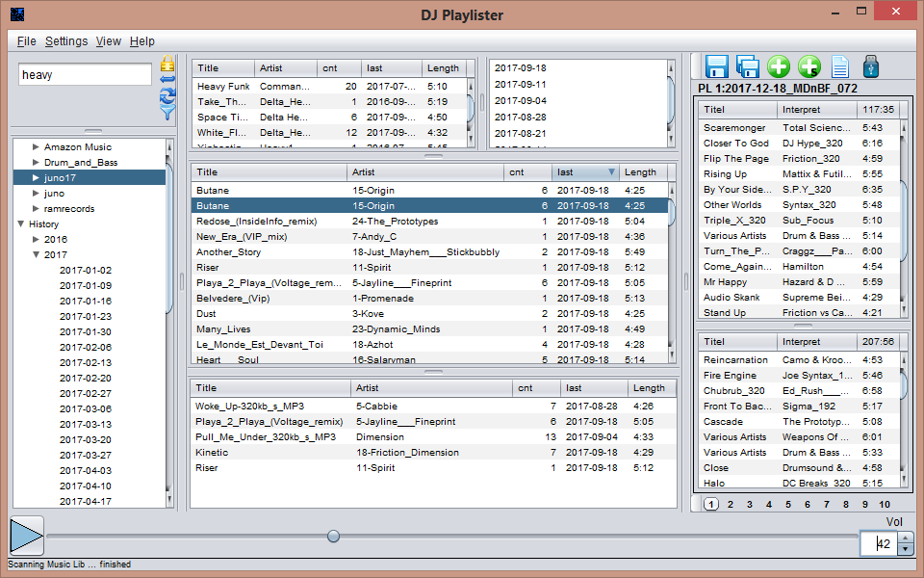Select the Belvedere_(Vip) track row
This screenshot has width=924, height=578.
429,299
